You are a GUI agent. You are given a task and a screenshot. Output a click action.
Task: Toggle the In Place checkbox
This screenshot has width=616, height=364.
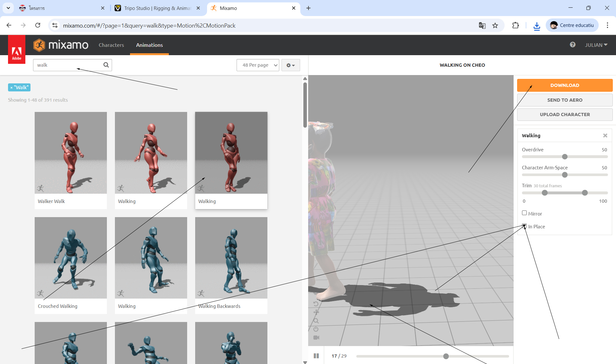coord(524,226)
